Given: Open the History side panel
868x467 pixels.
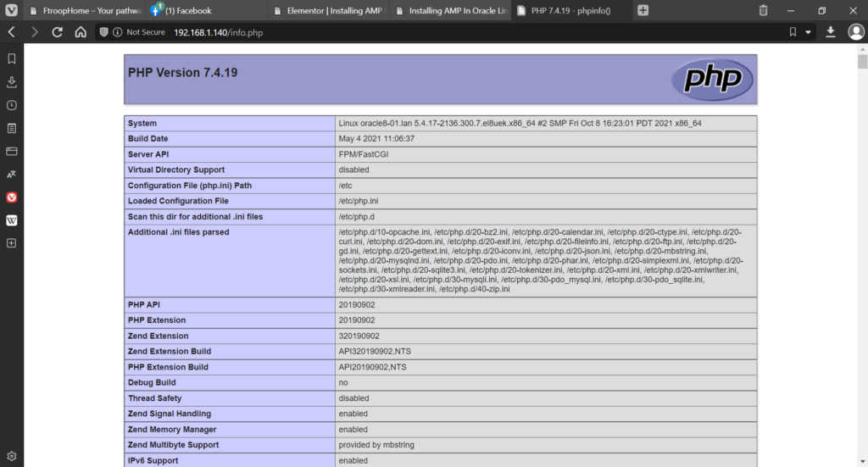Looking at the screenshot, I should [x=12, y=105].
